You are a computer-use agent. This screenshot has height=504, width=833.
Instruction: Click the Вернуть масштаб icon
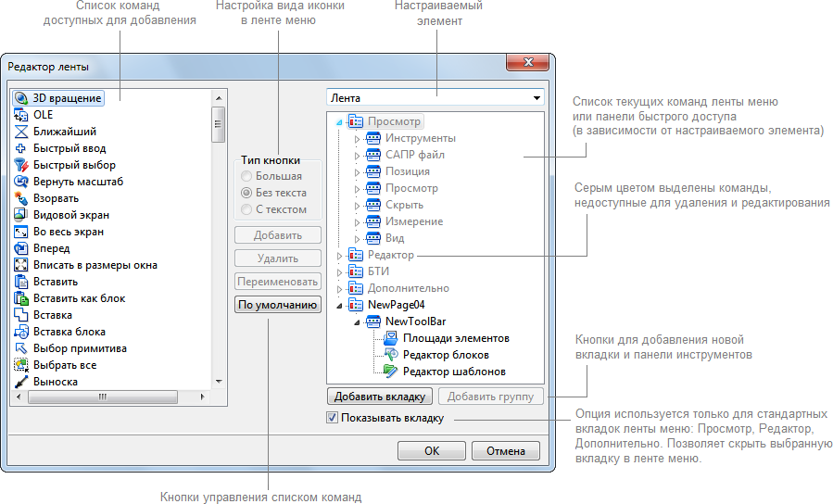(20, 182)
